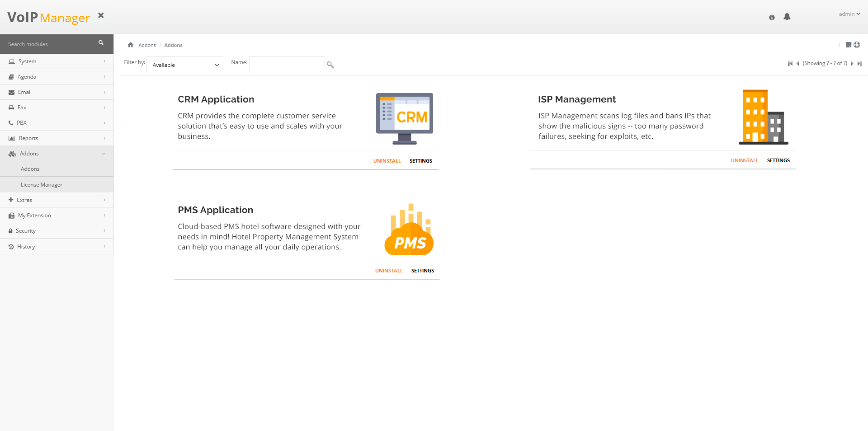Image resolution: width=868 pixels, height=431 pixels.
Task: Open License Manager in the sidebar
Action: click(x=42, y=185)
